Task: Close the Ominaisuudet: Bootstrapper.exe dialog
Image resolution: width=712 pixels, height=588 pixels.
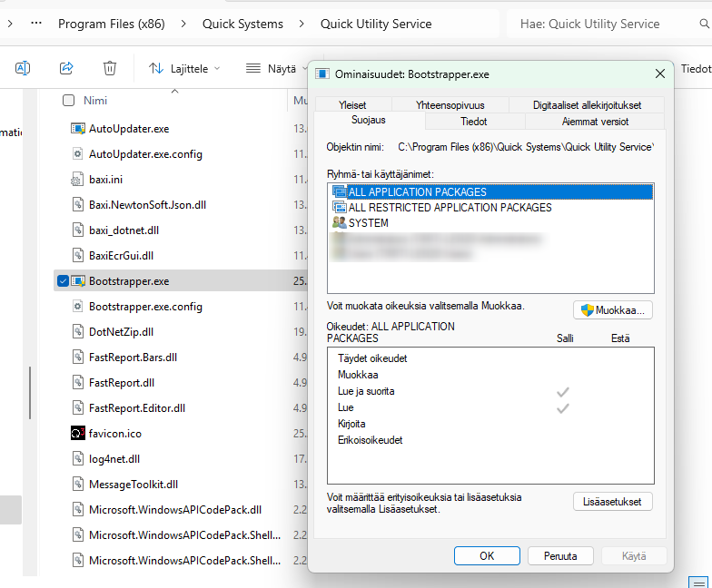Action: coord(660,74)
